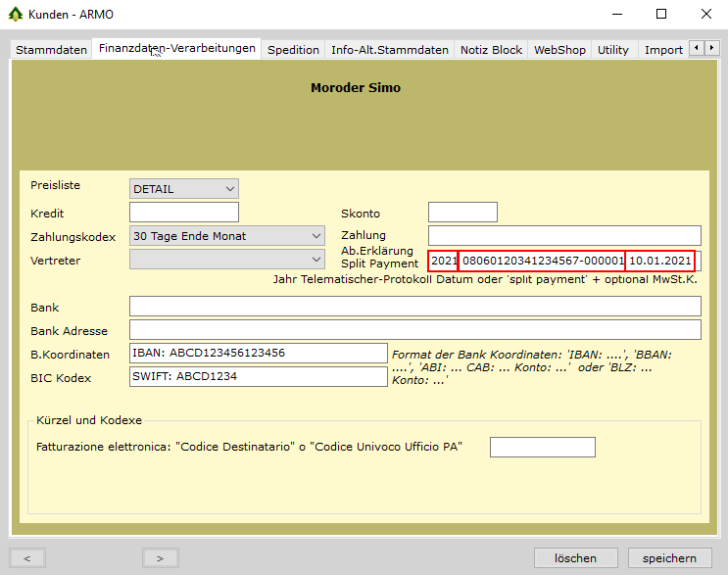Viewport: 728px width, 575px height.
Task: Click the Kredit input field
Action: pos(184,213)
